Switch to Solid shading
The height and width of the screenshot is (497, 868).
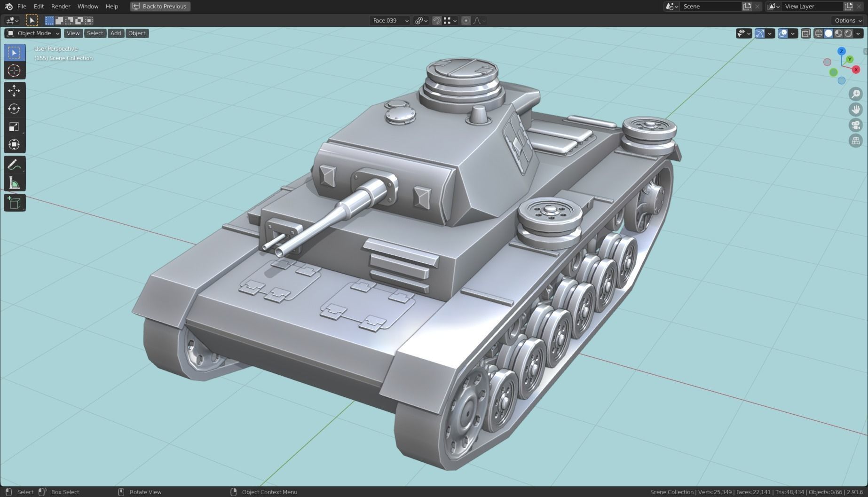tap(829, 33)
